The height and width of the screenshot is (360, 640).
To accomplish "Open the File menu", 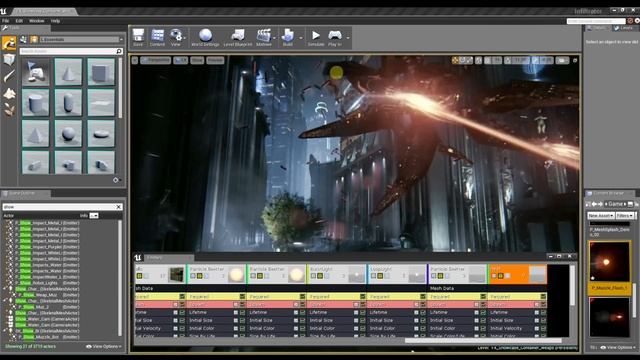I will point(6,21).
